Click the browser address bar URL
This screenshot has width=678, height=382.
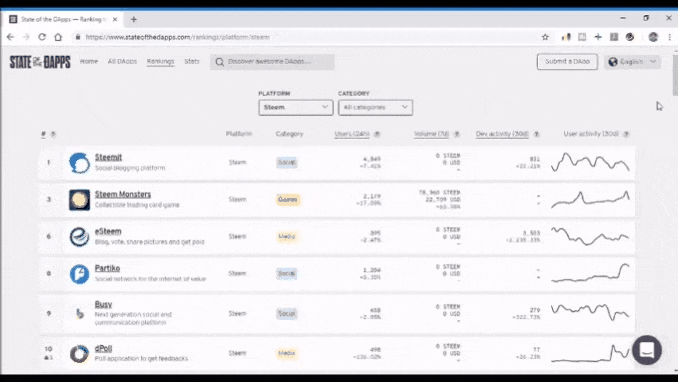pos(177,37)
